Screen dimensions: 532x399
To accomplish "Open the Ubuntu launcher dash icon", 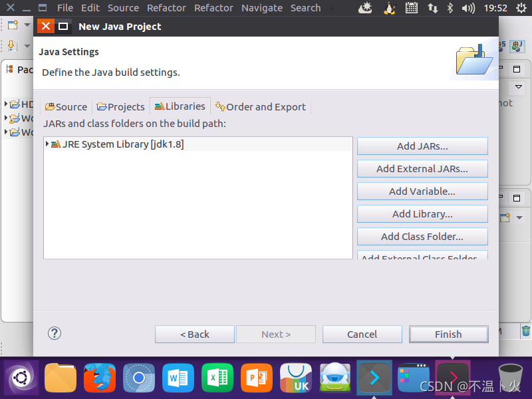I will point(21,377).
